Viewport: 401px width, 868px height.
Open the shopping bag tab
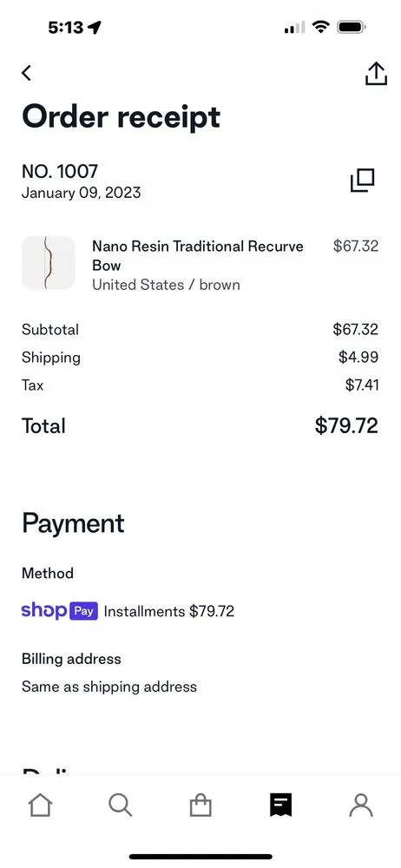[200, 806]
